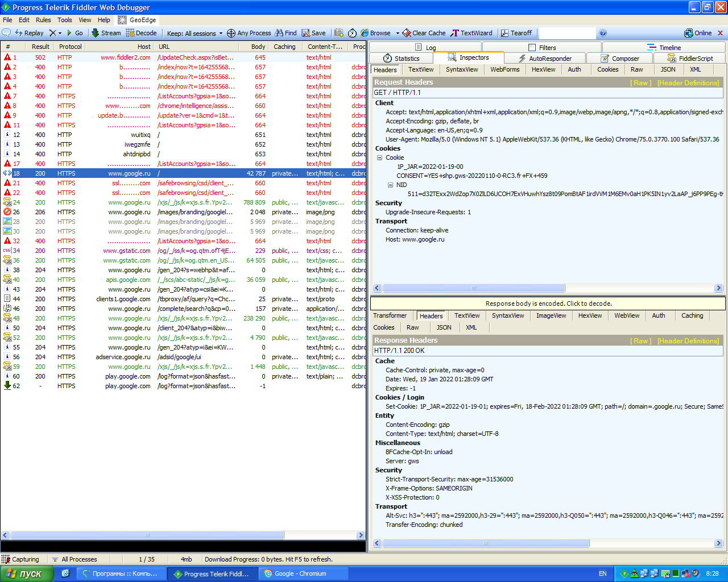Toggle Capturing in the status bar
Viewport: 728px width, 582px height.
[x=20, y=559]
